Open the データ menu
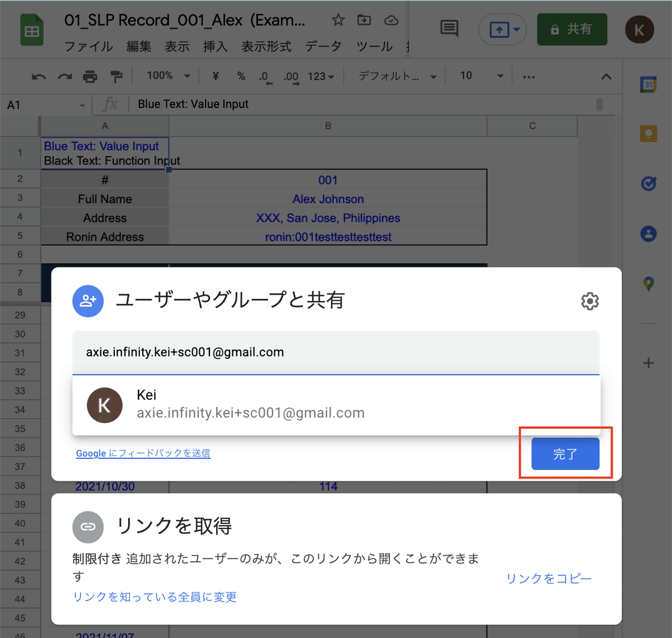The height and width of the screenshot is (638, 672). pyautogui.click(x=323, y=46)
